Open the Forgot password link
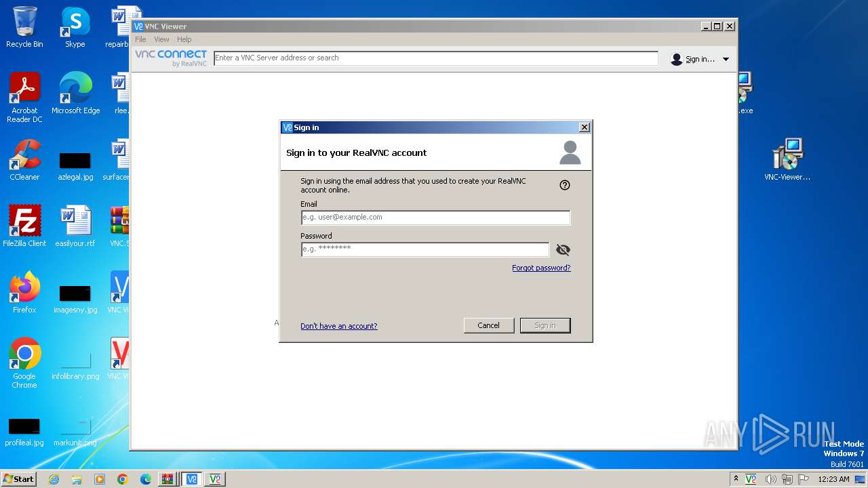Screen dimensions: 868x488 (x=541, y=268)
